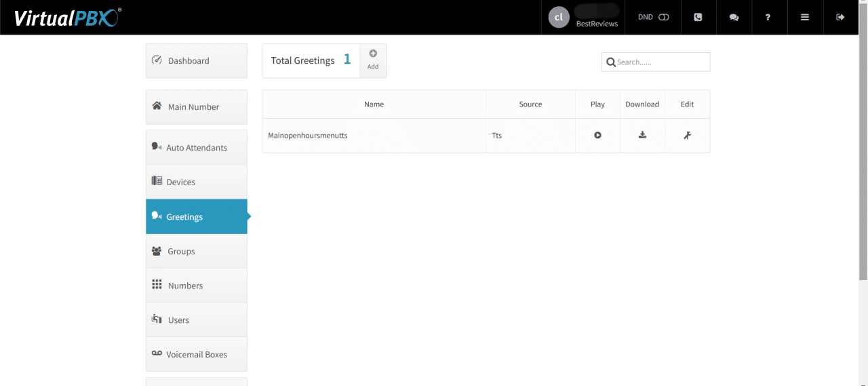Go to Voicemail Boxes
868x386 pixels.
pyautogui.click(x=197, y=354)
